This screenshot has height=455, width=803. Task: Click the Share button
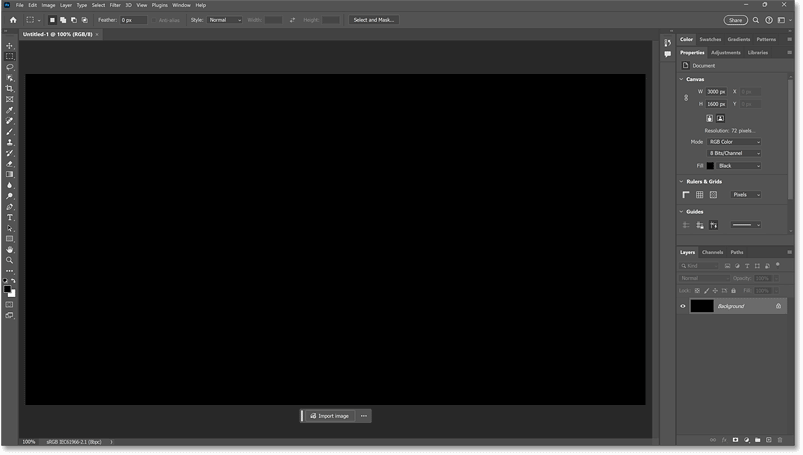[x=735, y=20]
